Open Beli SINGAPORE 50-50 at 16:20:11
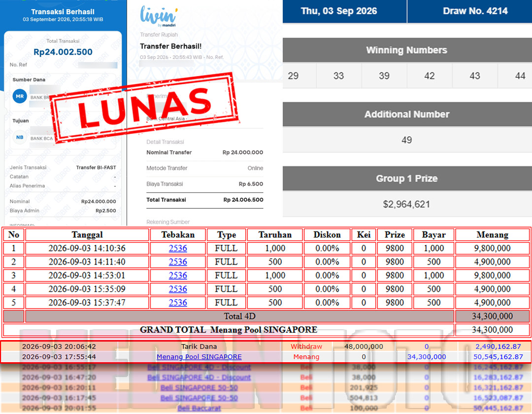This screenshot has width=532, height=414. pos(199,387)
